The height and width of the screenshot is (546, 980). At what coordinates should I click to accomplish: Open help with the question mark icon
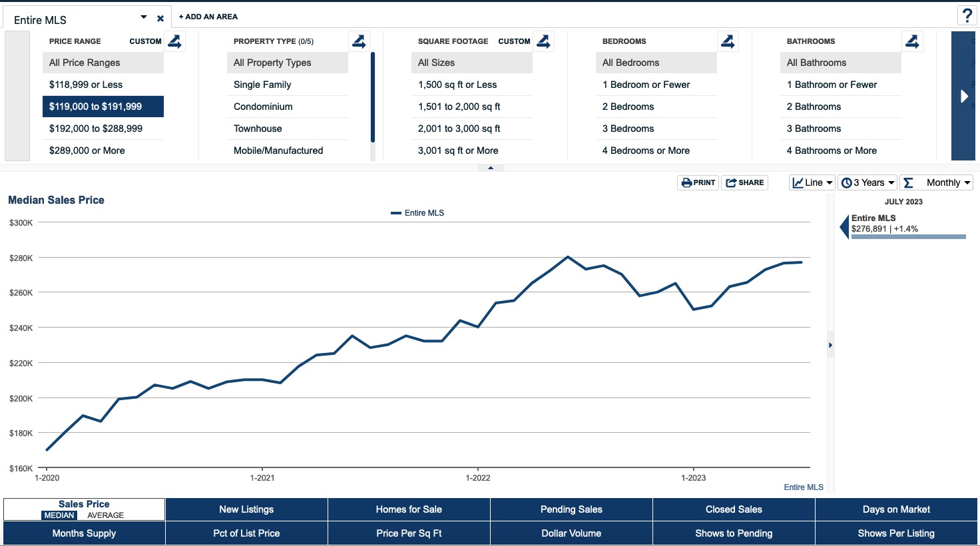967,15
